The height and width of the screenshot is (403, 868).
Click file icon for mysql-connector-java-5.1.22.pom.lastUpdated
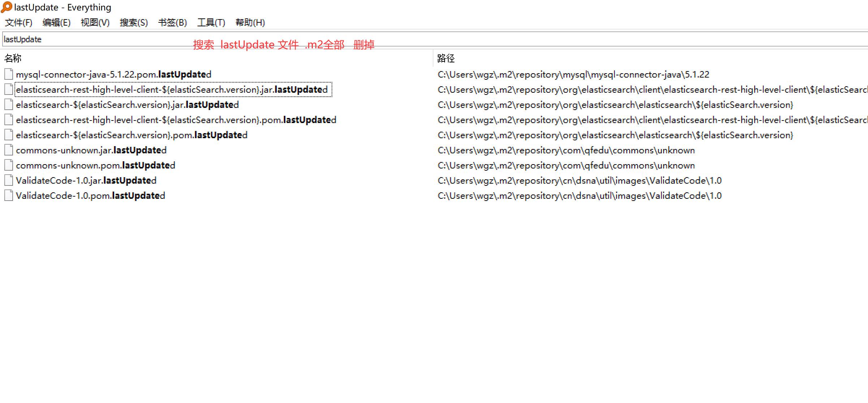9,74
